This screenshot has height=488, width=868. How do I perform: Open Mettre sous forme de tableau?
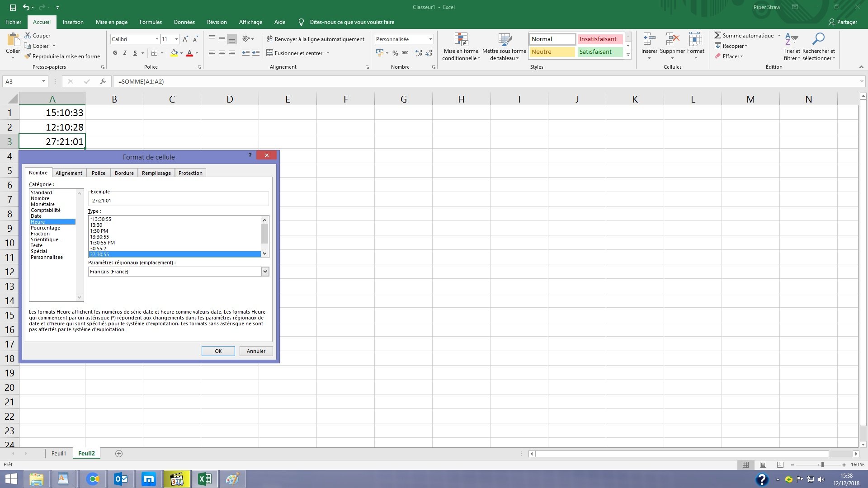504,47
